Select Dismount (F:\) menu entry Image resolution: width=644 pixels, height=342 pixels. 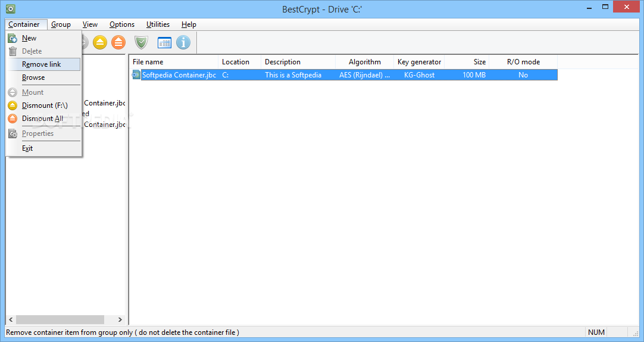tap(44, 105)
